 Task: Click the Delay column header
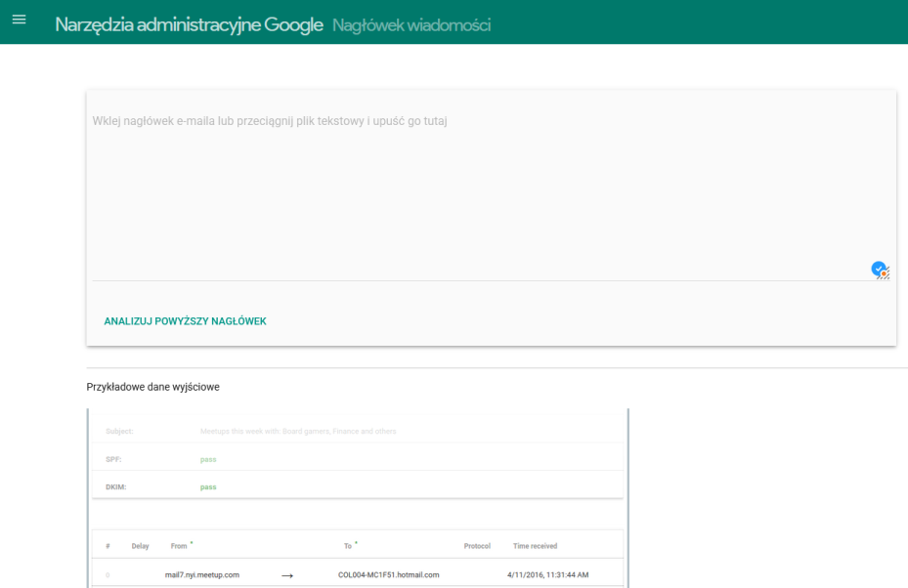click(140, 546)
